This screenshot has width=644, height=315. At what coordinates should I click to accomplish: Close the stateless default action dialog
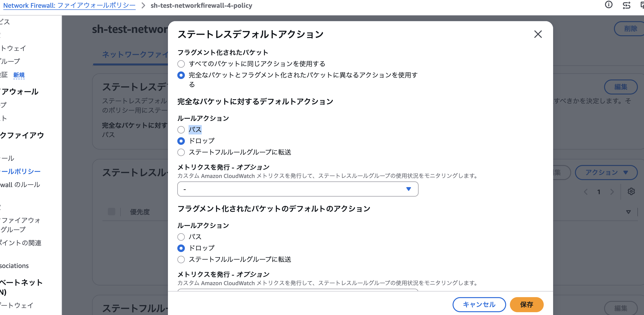coord(538,34)
